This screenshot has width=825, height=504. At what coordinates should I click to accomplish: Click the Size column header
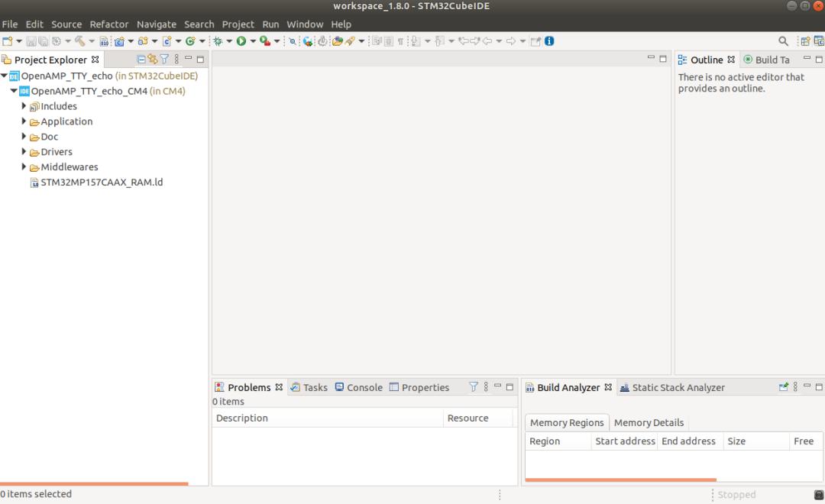(756, 441)
